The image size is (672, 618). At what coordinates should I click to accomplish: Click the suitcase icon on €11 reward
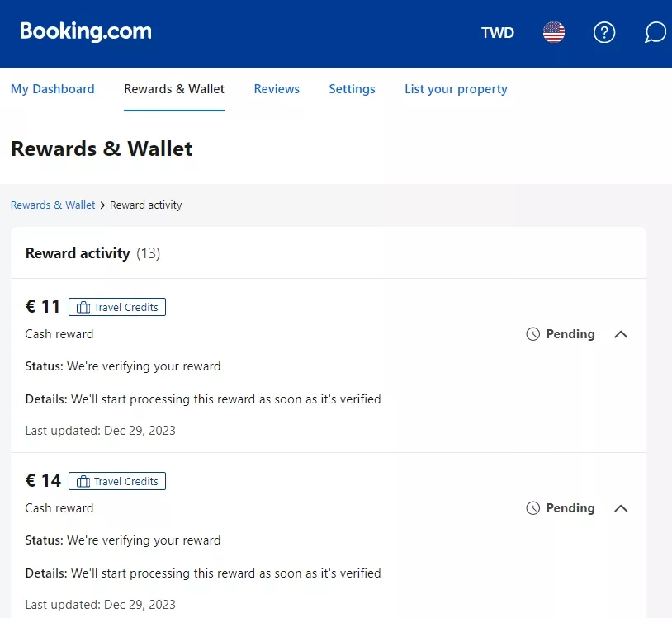(83, 308)
